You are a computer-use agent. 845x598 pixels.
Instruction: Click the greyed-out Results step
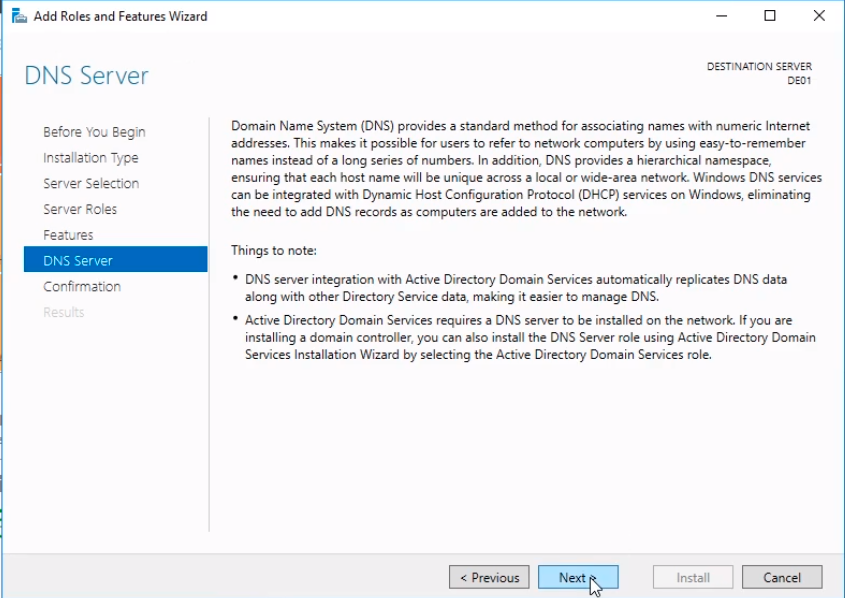point(64,312)
